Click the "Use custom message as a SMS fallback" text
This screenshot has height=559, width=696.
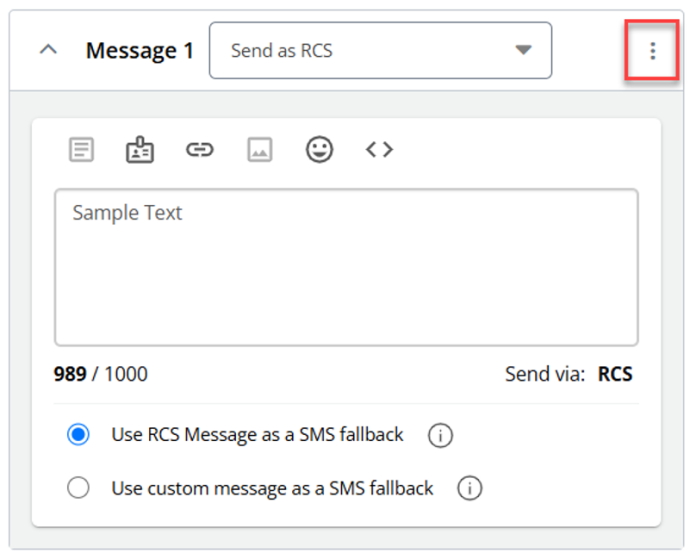[x=273, y=489]
